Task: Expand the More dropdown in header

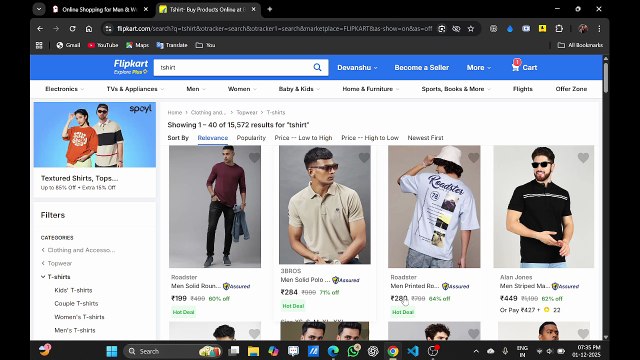Action: coord(479,68)
